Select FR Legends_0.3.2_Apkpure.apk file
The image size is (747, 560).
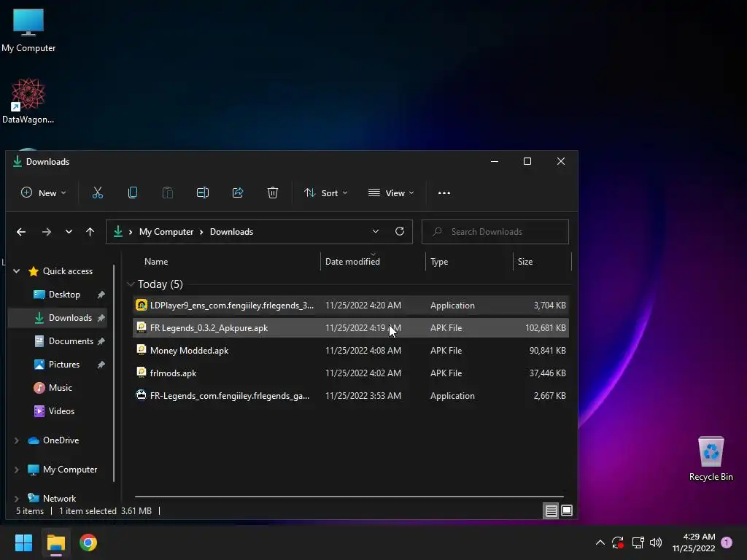pyautogui.click(x=351, y=327)
